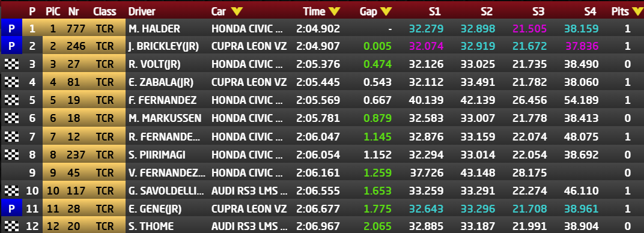The image size is (644, 233).
Task: Click V. FERNANDEZ lap time 2:06.161
Action: [x=318, y=173]
